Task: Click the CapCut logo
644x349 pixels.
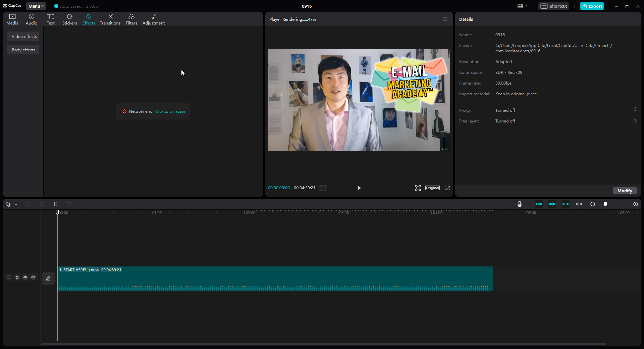Action: pos(12,6)
